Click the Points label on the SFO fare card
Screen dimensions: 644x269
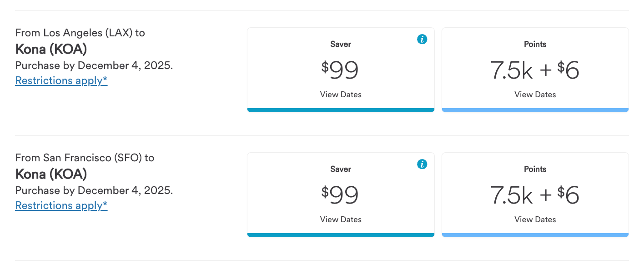point(535,169)
